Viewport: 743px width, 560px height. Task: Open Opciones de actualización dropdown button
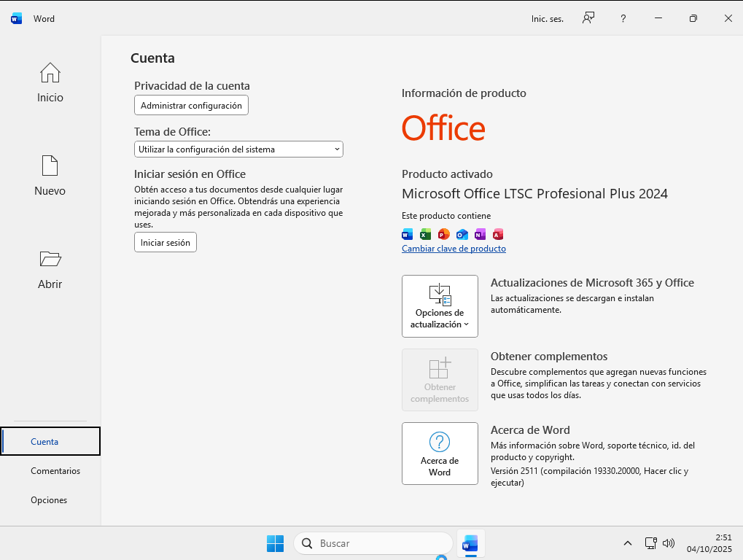pyautogui.click(x=440, y=306)
